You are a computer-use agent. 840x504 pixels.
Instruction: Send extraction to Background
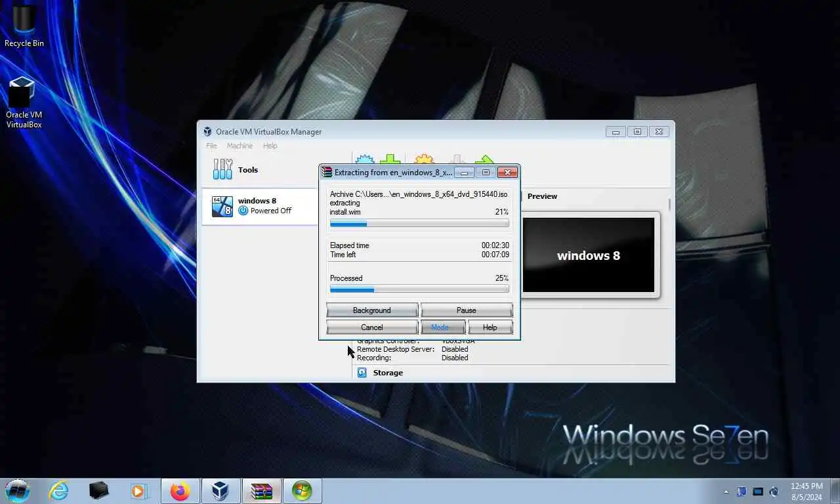(372, 310)
